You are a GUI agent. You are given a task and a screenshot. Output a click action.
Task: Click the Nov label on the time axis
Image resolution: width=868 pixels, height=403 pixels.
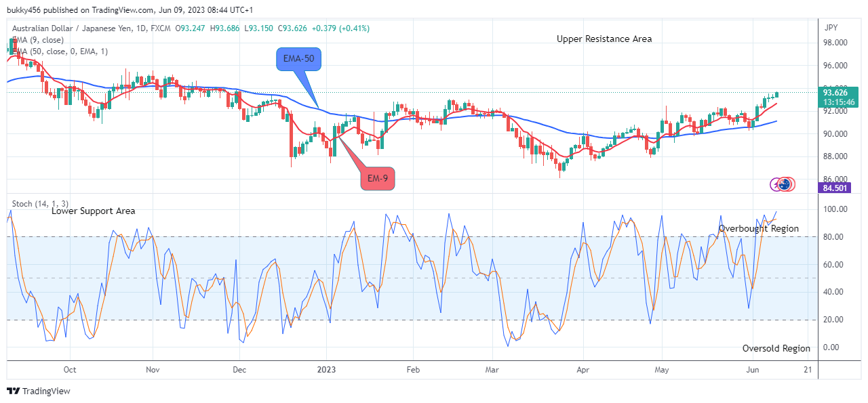pos(153,370)
